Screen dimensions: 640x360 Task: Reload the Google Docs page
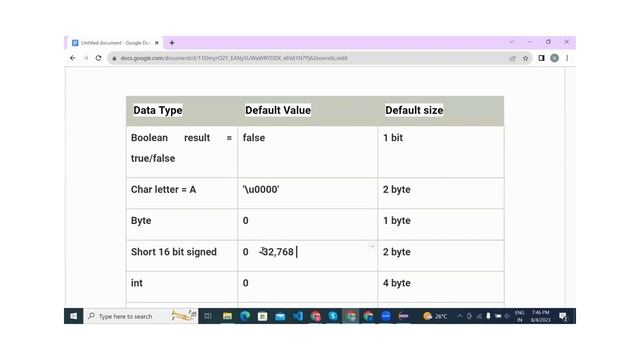(98, 58)
